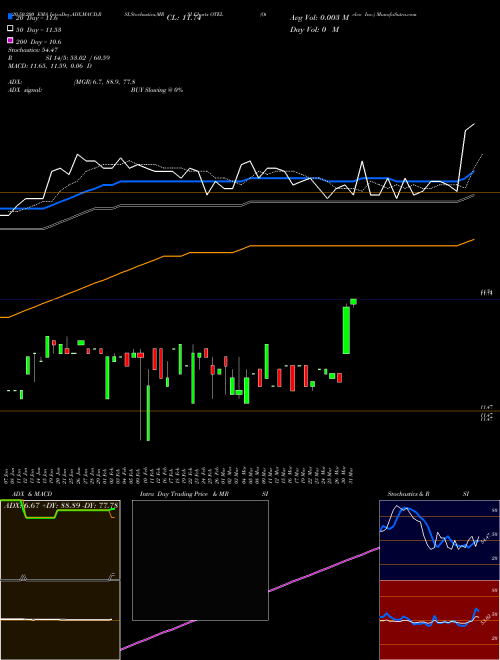Click the tall green breakout candlestick

[346, 330]
